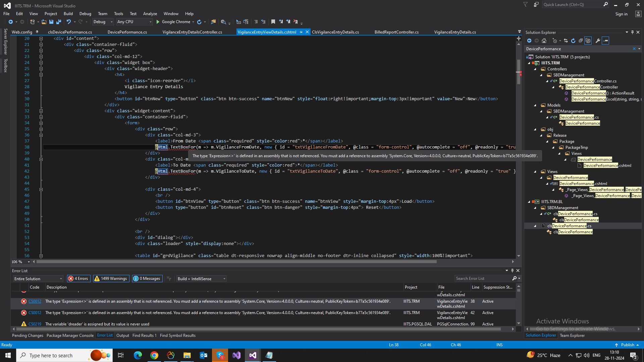Viewport: 644px width, 362px height.
Task: Click the New Project toolbar icon
Action: point(33,22)
